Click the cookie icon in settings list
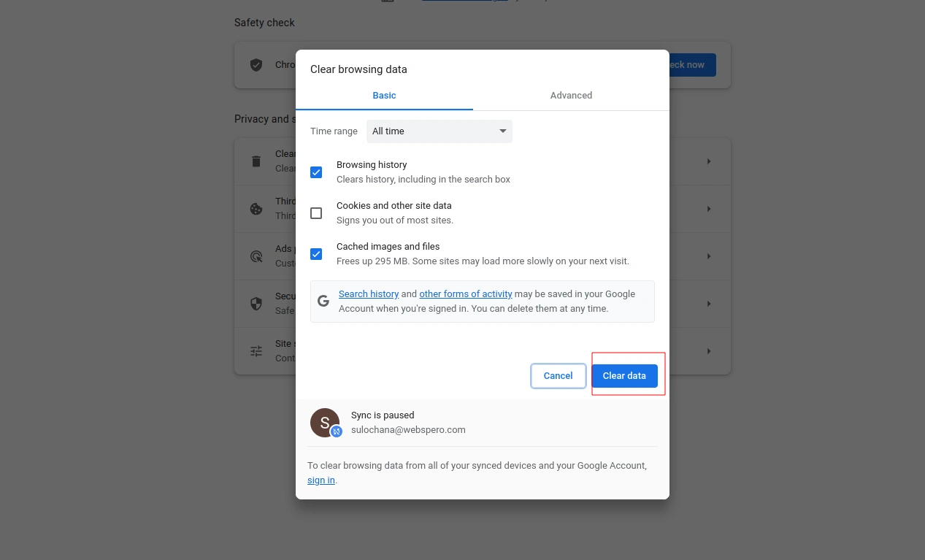This screenshot has height=560, width=925. point(256,209)
